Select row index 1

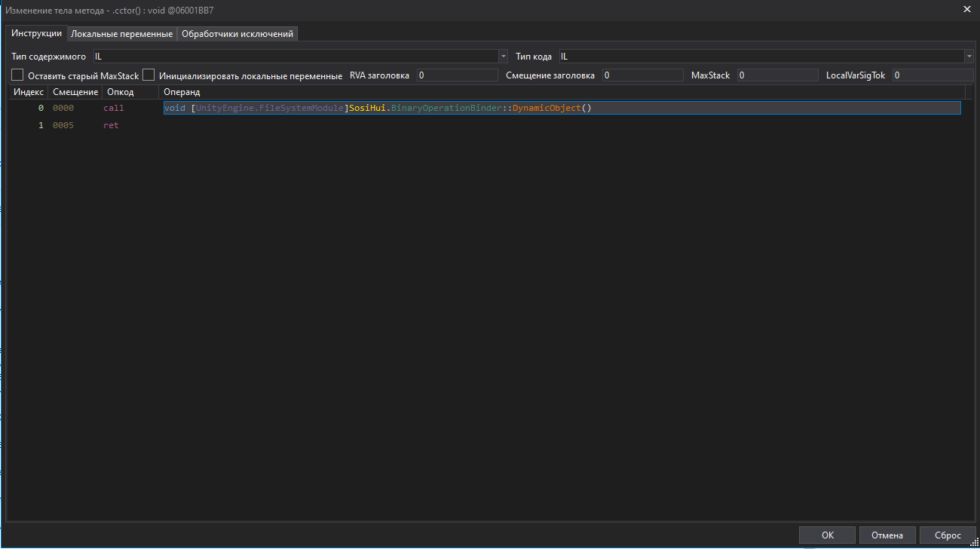pyautogui.click(x=41, y=126)
